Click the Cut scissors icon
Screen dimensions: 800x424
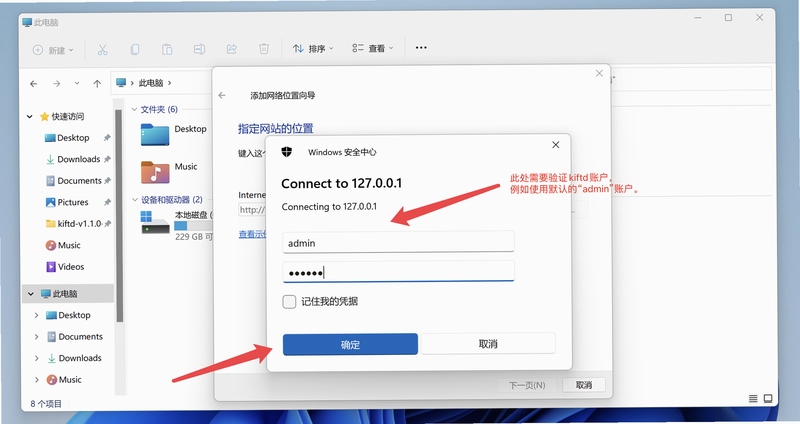[x=103, y=49]
